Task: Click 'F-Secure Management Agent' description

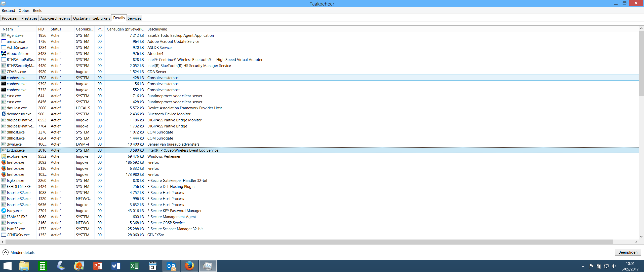Action: [x=172, y=217]
